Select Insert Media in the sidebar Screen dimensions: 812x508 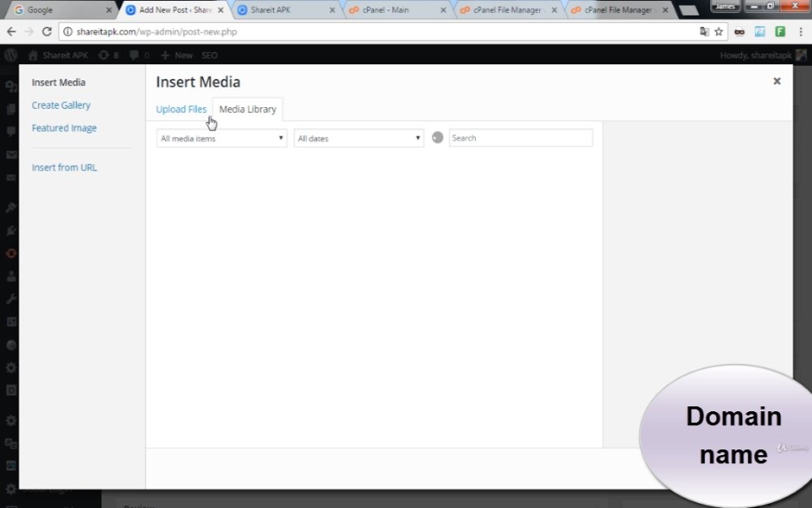(58, 82)
